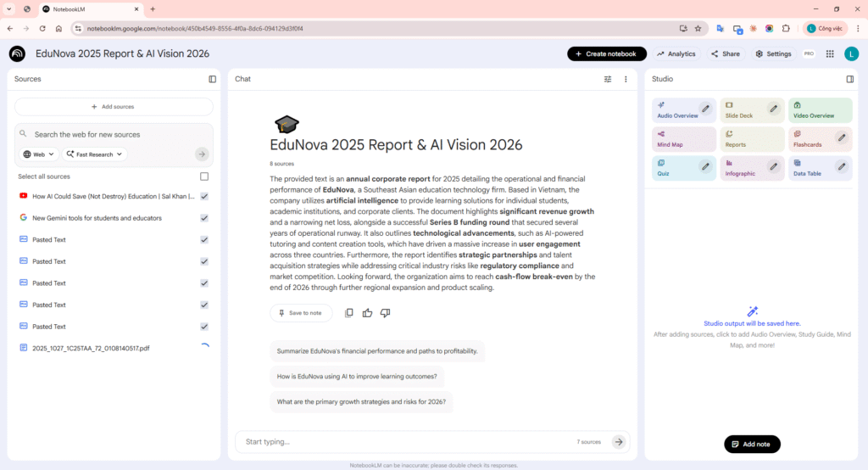Expand the Fast Research dropdown
The image size is (868, 470).
94,154
